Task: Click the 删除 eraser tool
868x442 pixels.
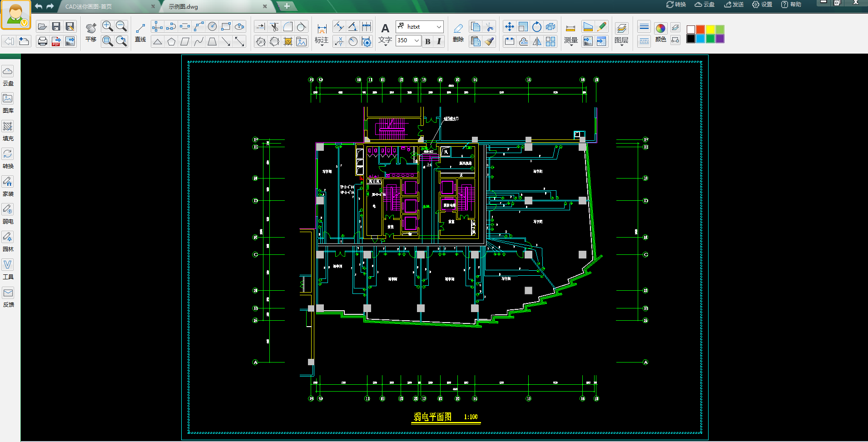Action: (x=458, y=33)
